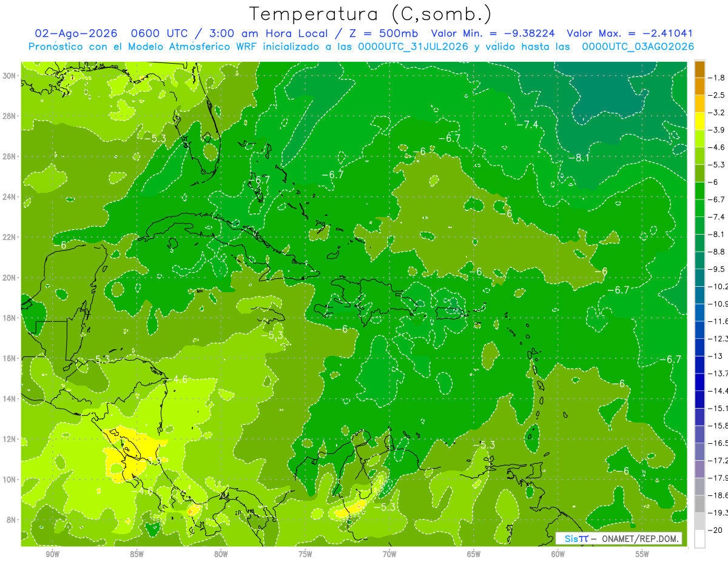Screen dimensions: 728x562
Task: Click 'Modelo Atmósferico WRF' in forecast line
Action: tap(184, 47)
